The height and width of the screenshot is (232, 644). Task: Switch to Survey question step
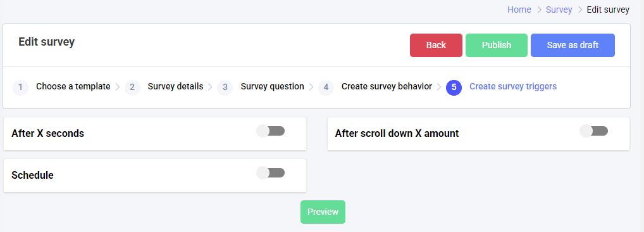(272, 87)
